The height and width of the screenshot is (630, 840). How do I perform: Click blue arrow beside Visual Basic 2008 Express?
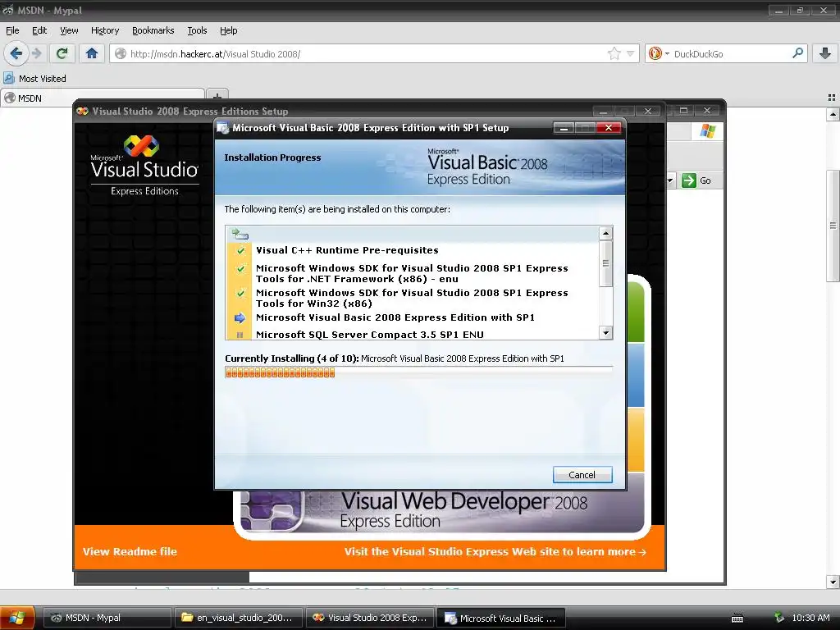tap(240, 317)
